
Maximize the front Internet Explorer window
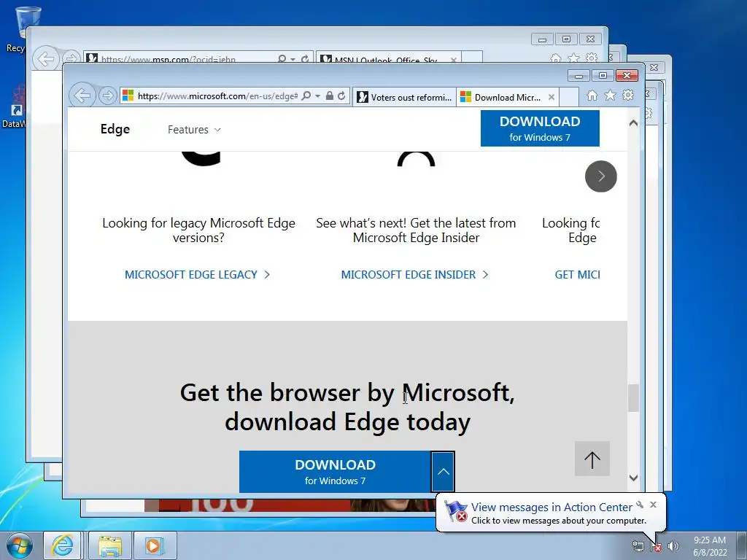pyautogui.click(x=603, y=76)
